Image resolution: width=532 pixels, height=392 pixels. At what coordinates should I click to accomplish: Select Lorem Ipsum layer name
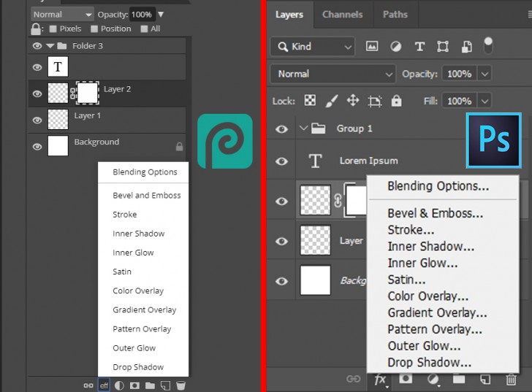369,161
